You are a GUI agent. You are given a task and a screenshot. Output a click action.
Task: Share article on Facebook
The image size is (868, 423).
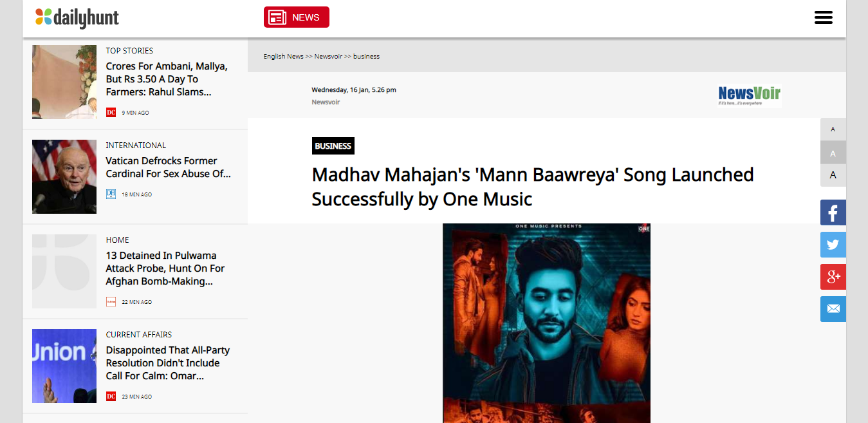833,212
